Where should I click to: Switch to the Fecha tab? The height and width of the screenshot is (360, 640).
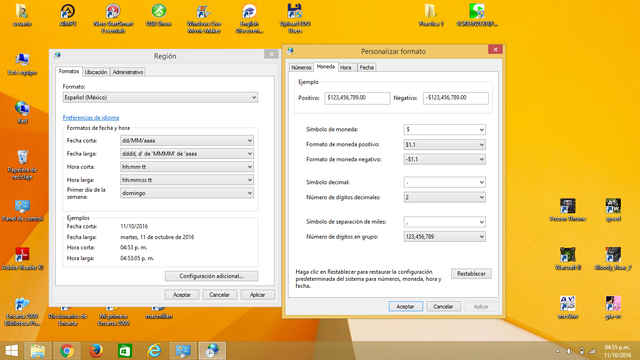tap(367, 68)
